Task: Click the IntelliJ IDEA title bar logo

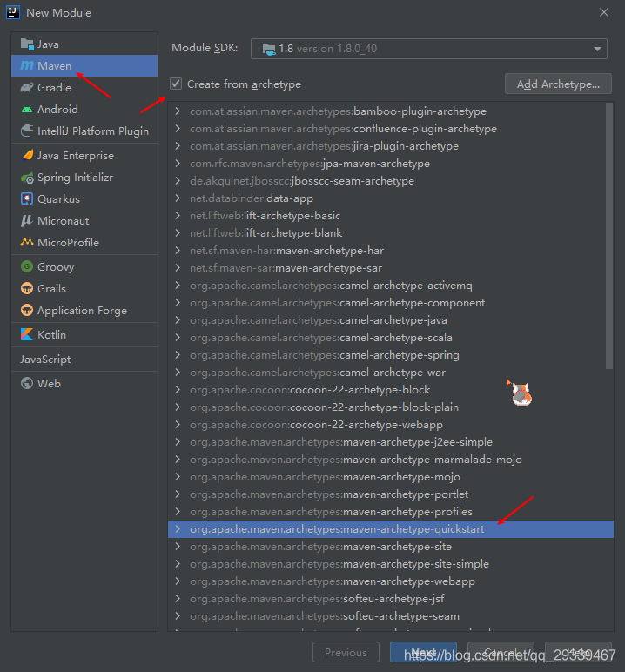Action: [x=13, y=12]
